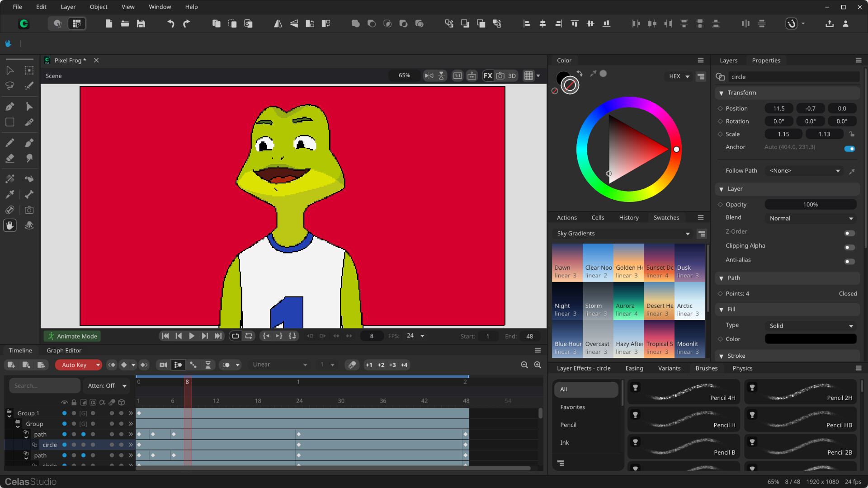
Task: Open the Atten: Off dropdown
Action: point(107,385)
